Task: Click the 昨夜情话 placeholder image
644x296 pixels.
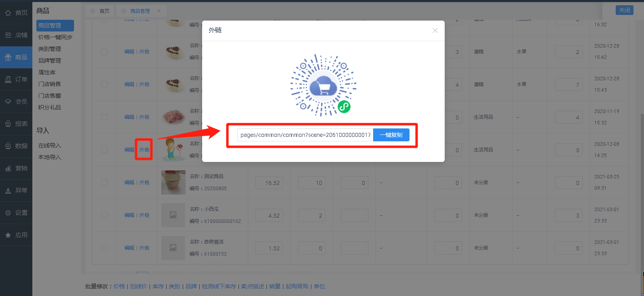Action: coord(173,248)
